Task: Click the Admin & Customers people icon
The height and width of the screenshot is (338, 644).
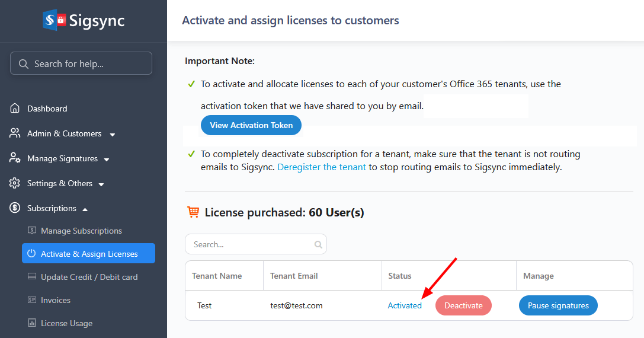Action: point(15,133)
